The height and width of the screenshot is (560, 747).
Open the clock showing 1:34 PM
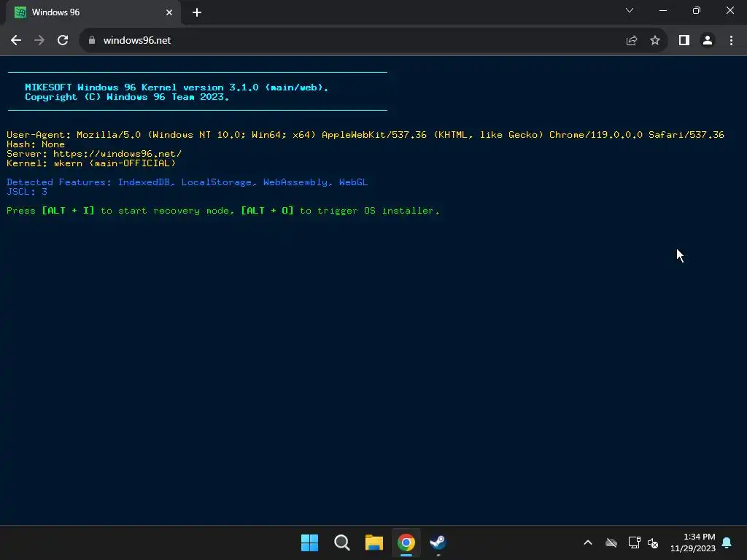point(693,542)
